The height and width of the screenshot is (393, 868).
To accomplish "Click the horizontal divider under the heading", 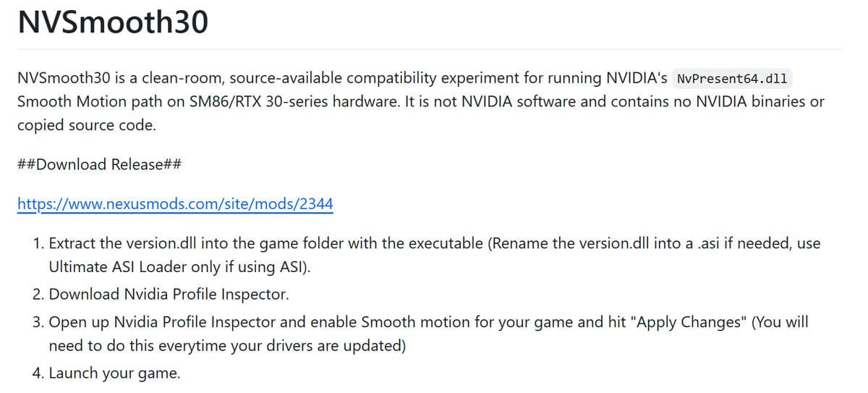I will (x=430, y=49).
